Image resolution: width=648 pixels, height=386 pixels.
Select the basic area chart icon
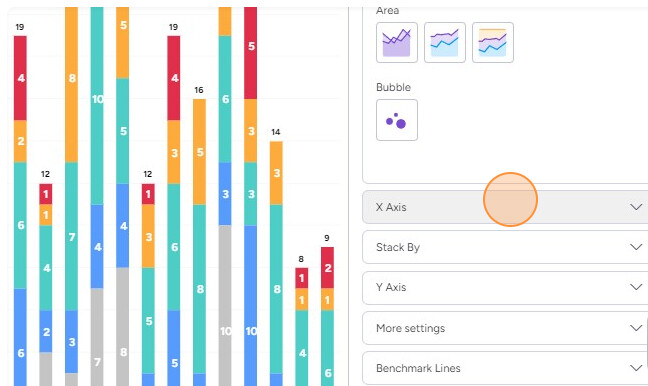pos(397,43)
